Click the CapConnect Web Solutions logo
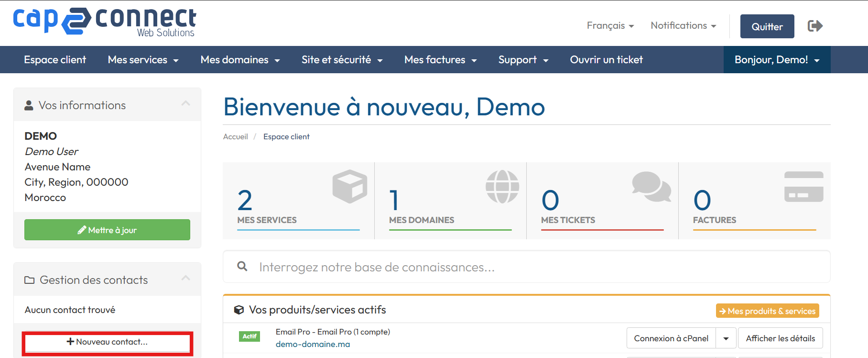 104,22
